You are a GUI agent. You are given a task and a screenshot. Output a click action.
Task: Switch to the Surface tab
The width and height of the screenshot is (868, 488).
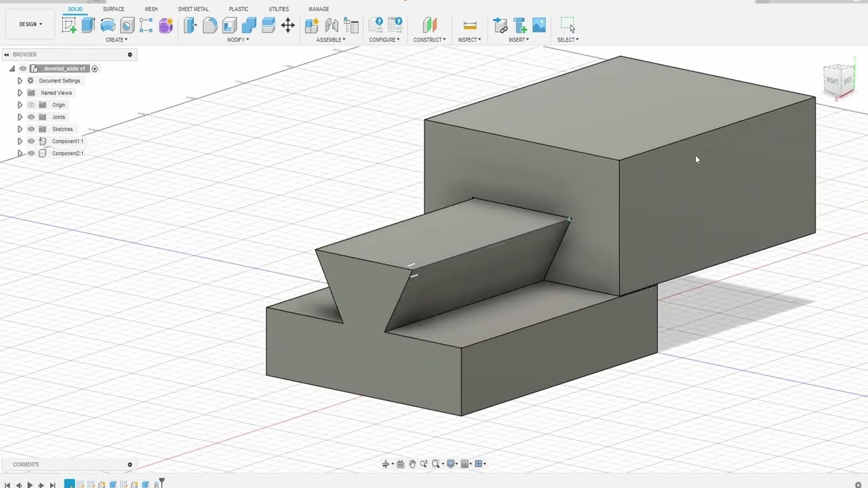pos(113,9)
